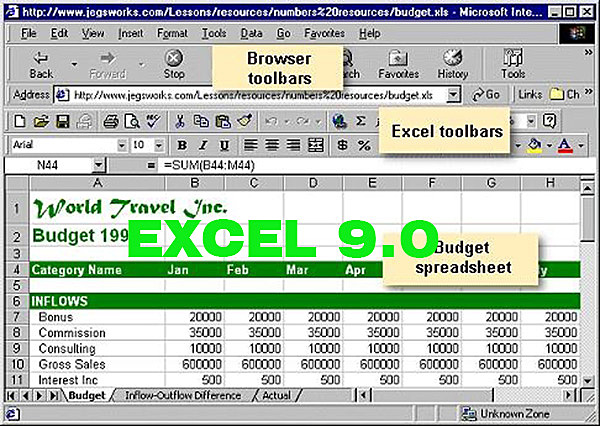This screenshot has height=426, width=600.
Task: Open the Name Box N44 dropdown
Action: click(x=99, y=165)
